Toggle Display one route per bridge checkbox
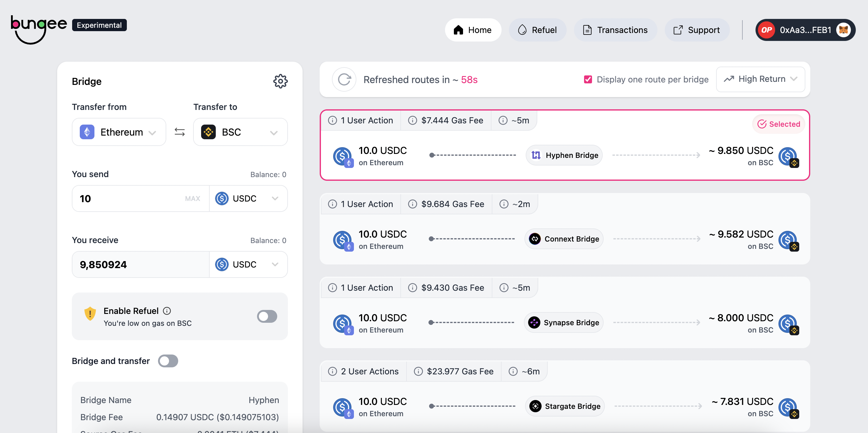868x433 pixels. tap(588, 79)
